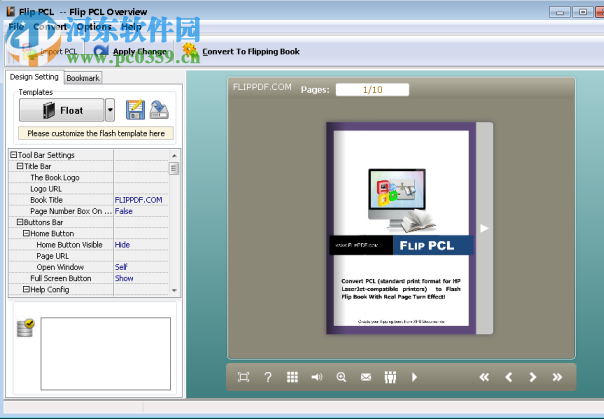Viewport: 604px width, 420px height.
Task: Click scroll down arrow in settings list
Action: click(x=174, y=291)
